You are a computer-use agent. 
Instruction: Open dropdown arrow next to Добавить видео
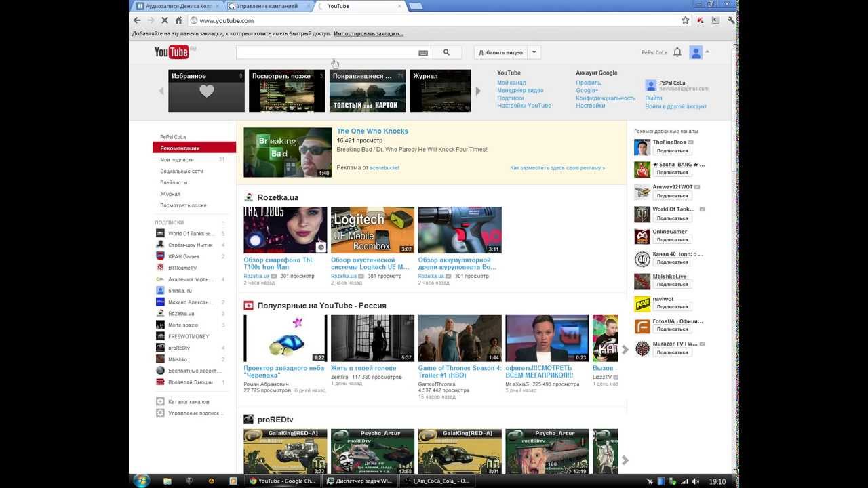click(534, 52)
